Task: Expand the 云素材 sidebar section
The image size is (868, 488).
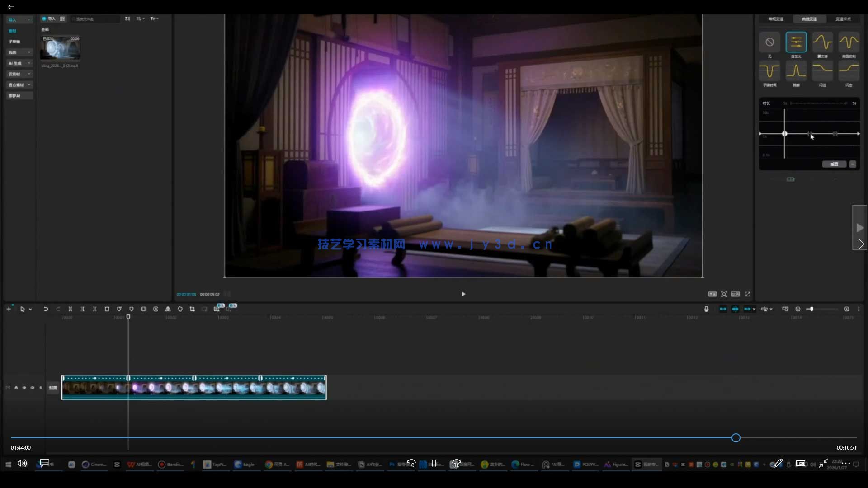Action: [19, 74]
